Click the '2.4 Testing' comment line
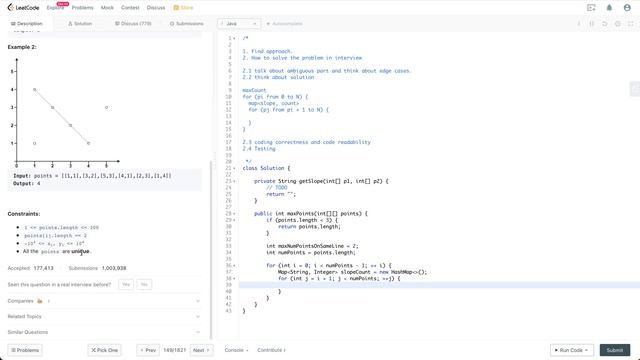Image resolution: width=640 pixels, height=360 pixels. pyautogui.click(x=259, y=149)
